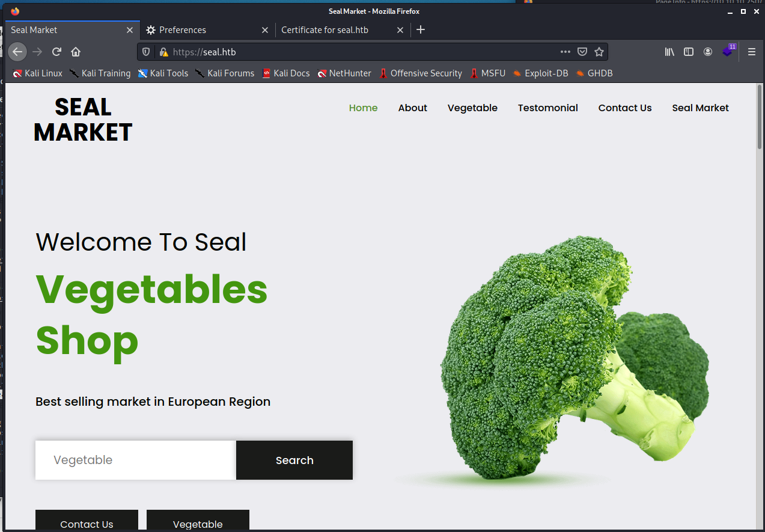The width and height of the screenshot is (765, 532).
Task: Open the Library history icon
Action: click(x=669, y=52)
